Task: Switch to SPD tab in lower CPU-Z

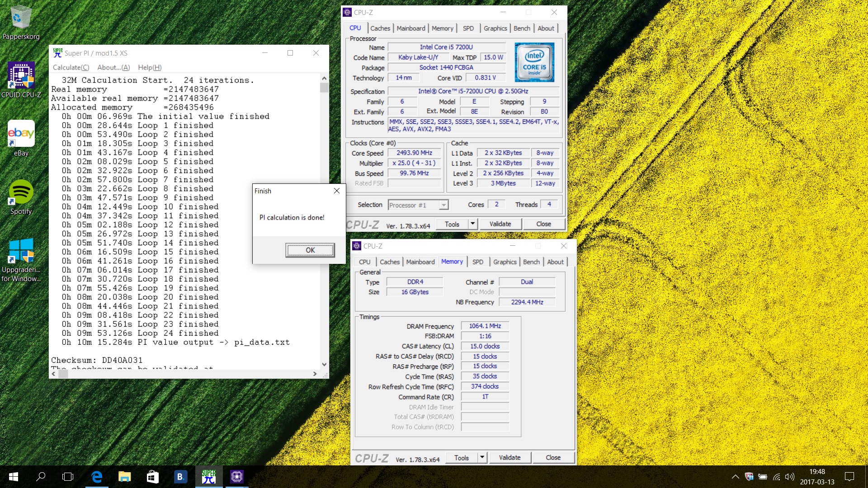Action: (x=478, y=262)
